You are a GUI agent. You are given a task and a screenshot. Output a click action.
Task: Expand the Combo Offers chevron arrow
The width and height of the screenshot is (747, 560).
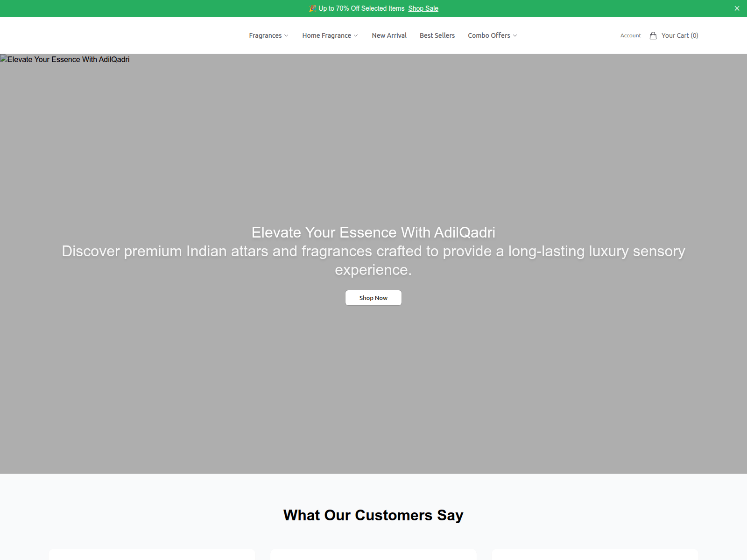515,36
